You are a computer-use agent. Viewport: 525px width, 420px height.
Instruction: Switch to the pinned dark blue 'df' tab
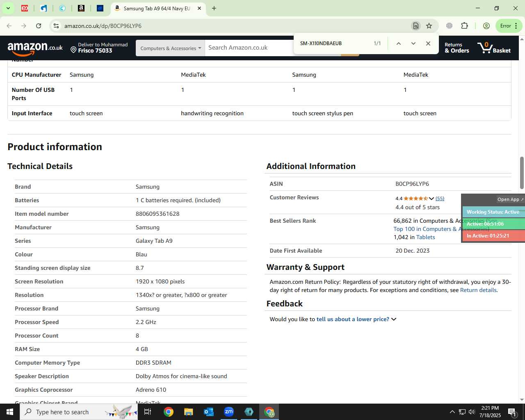(x=100, y=8)
